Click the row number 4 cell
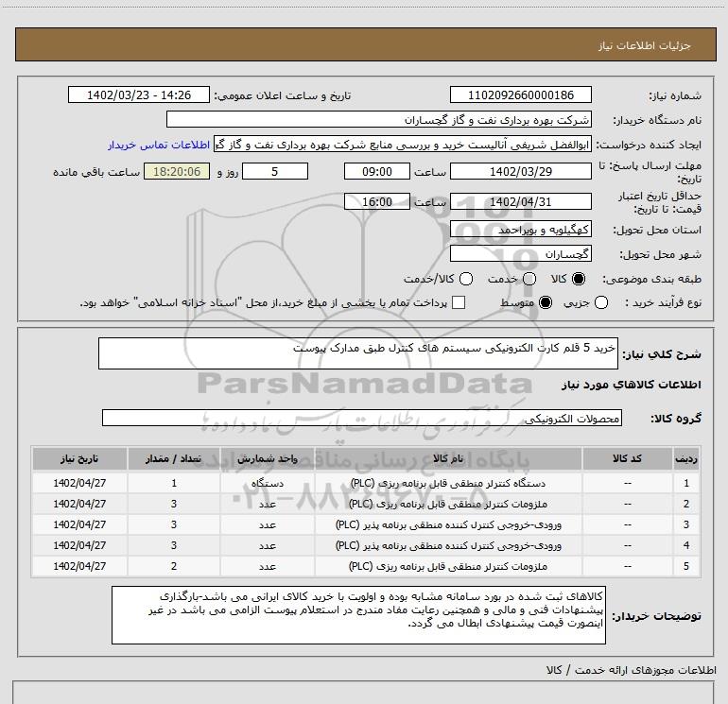728x704 pixels. pos(686,545)
